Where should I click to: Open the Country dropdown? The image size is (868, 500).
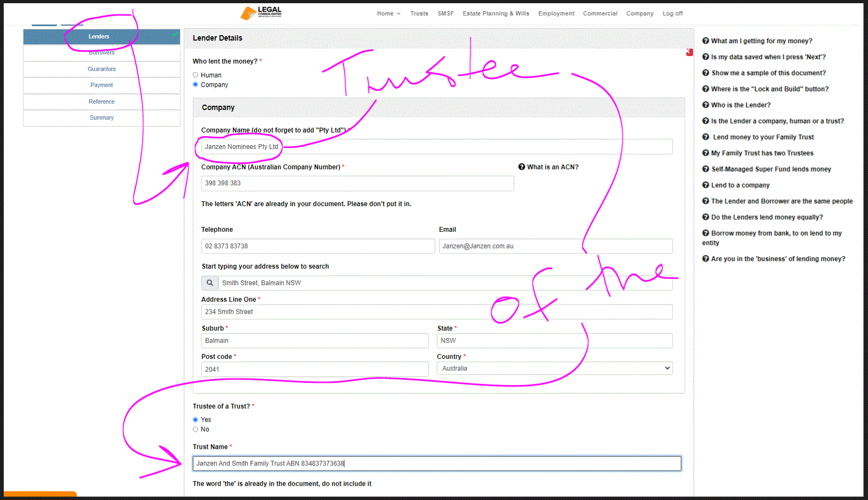554,369
